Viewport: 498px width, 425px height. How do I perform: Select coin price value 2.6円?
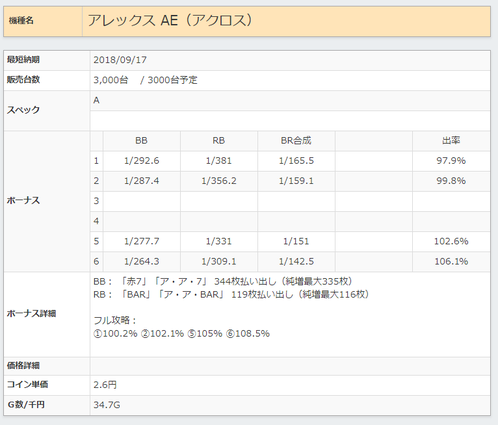(105, 385)
